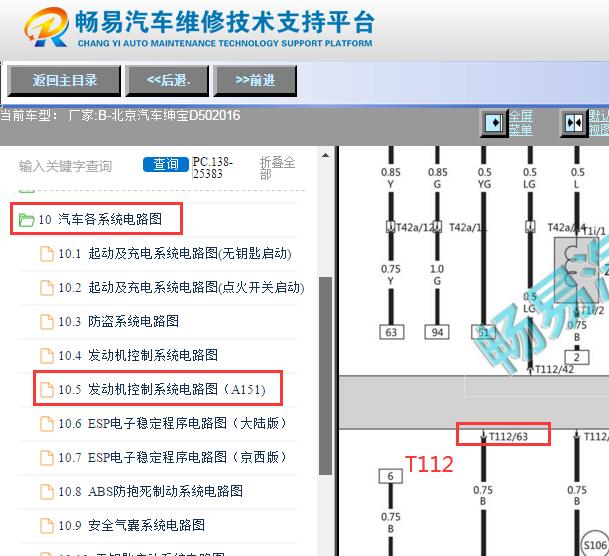Click the tree-list scrollbar thumb
Screen dimensions: 609x556
(x=325, y=376)
